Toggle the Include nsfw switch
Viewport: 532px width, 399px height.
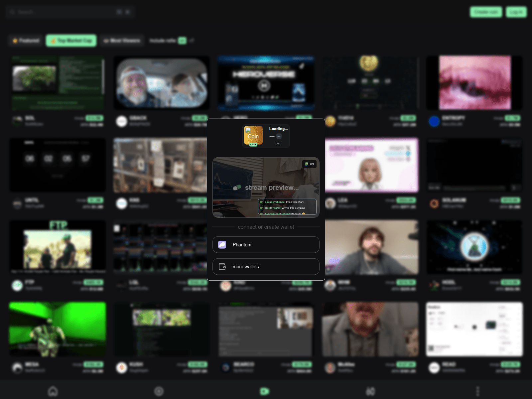click(x=182, y=40)
